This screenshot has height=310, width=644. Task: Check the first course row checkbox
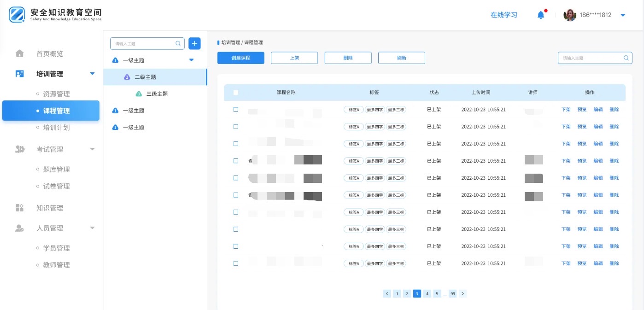tap(236, 110)
